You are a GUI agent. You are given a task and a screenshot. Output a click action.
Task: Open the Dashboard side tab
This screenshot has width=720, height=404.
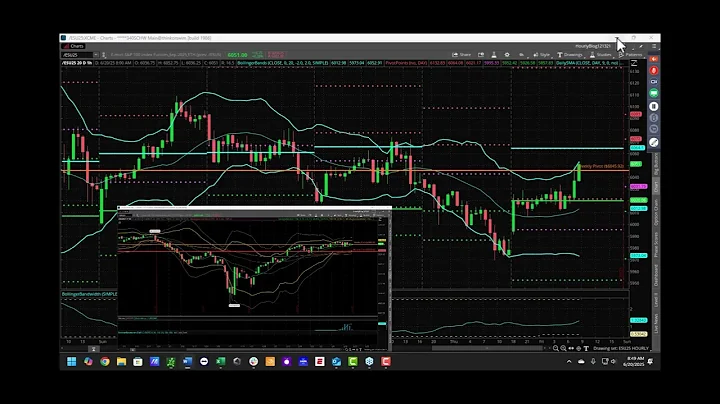point(656,275)
